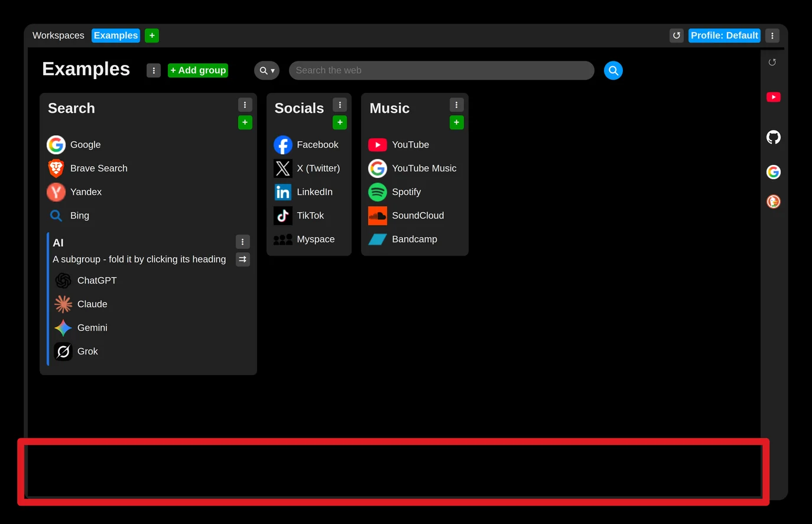Open the LinkedIn icon
This screenshot has height=524, width=812.
283,192
